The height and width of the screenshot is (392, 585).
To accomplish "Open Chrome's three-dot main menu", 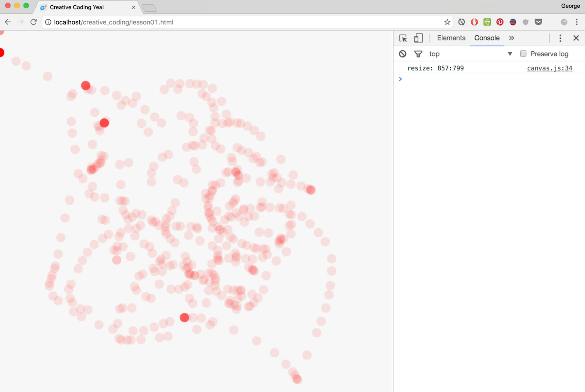I will pos(577,22).
